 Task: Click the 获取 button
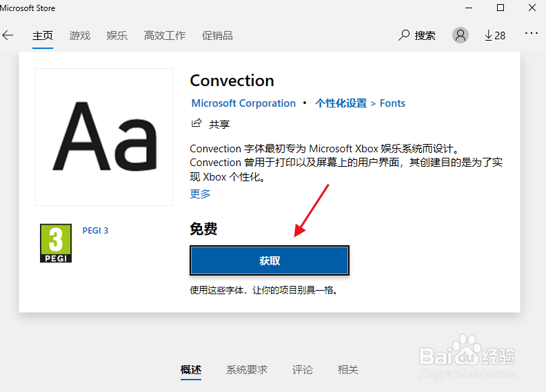click(x=270, y=260)
